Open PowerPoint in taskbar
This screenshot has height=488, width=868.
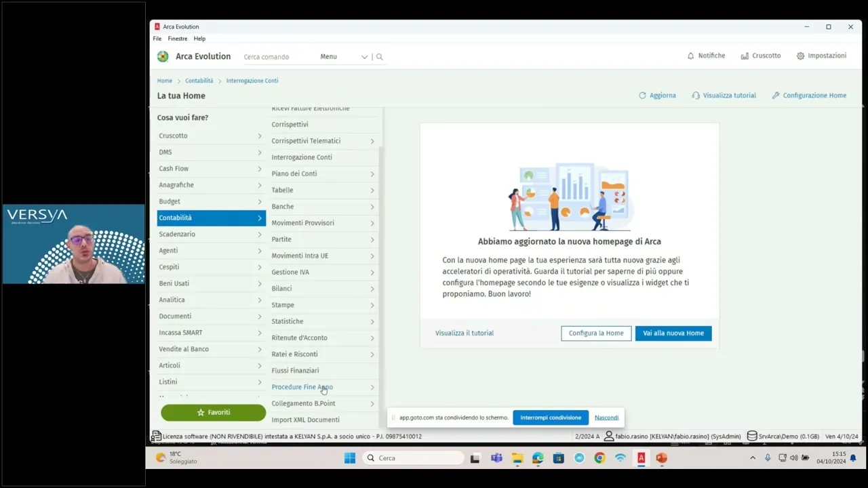click(x=661, y=458)
